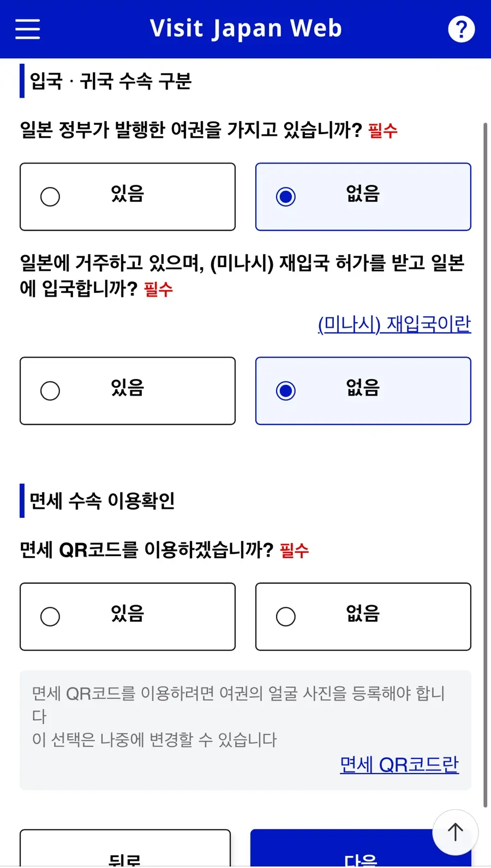Click the Visit Japan Web title

(246, 28)
